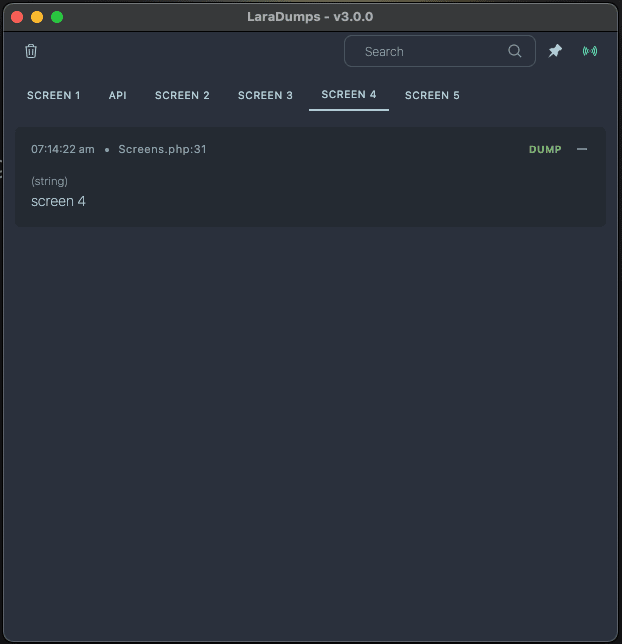
Task: Select the SCREEN 2 tab
Action: tap(182, 95)
